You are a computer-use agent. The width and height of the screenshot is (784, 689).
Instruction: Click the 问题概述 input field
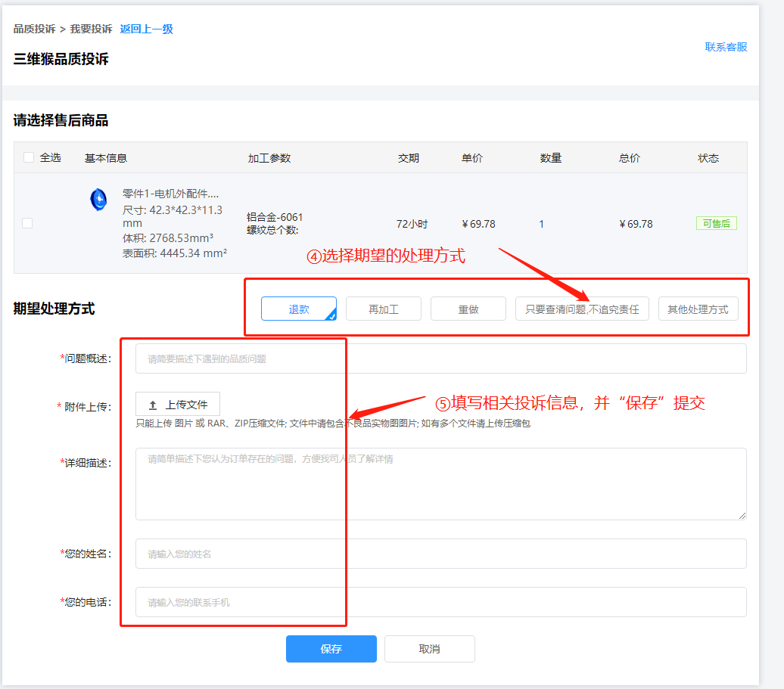tap(440, 358)
